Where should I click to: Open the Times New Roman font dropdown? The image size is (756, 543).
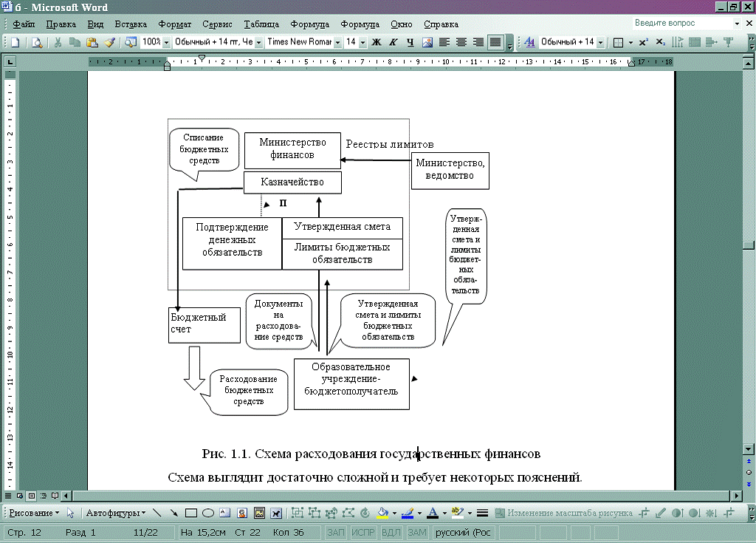point(337,42)
